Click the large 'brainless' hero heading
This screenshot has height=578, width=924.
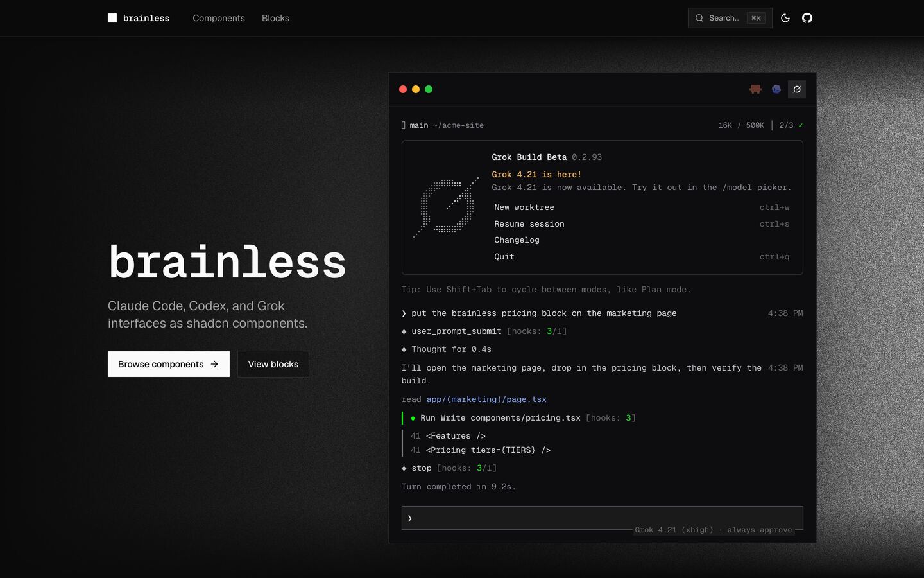pyautogui.click(x=227, y=262)
